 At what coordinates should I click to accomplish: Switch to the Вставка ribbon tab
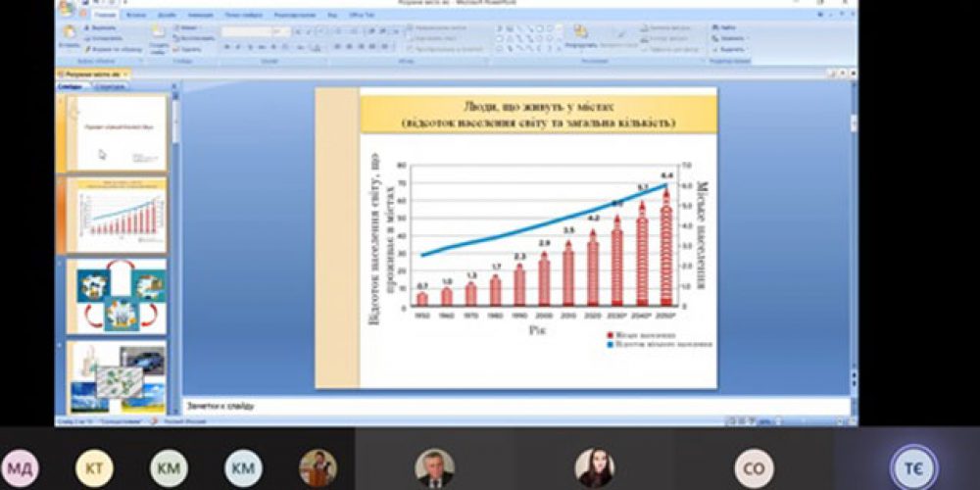tap(136, 17)
